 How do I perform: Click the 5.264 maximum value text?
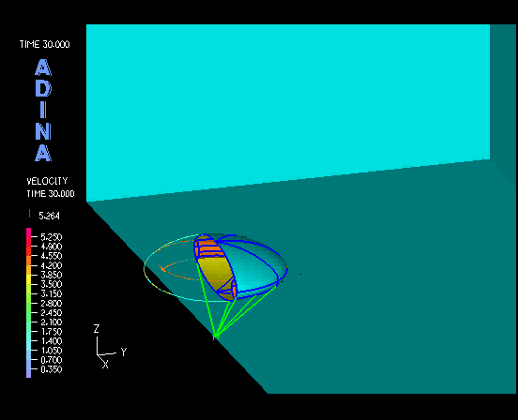pyautogui.click(x=49, y=216)
